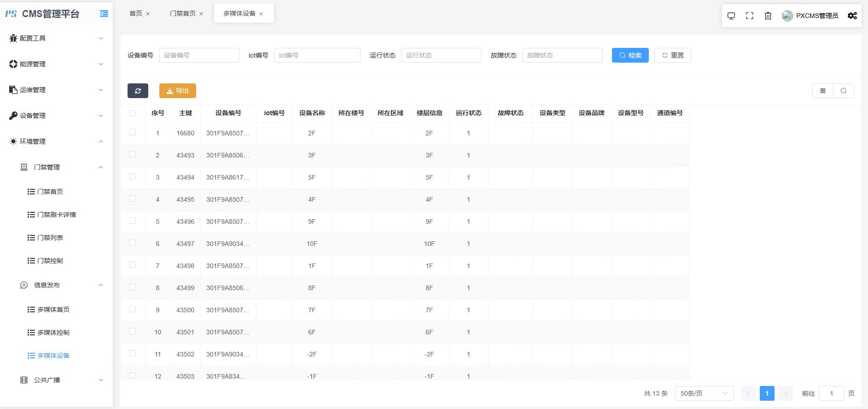Click the 能源管理 sidebar icon
Image resolution: width=868 pixels, height=409 pixels.
(x=13, y=64)
